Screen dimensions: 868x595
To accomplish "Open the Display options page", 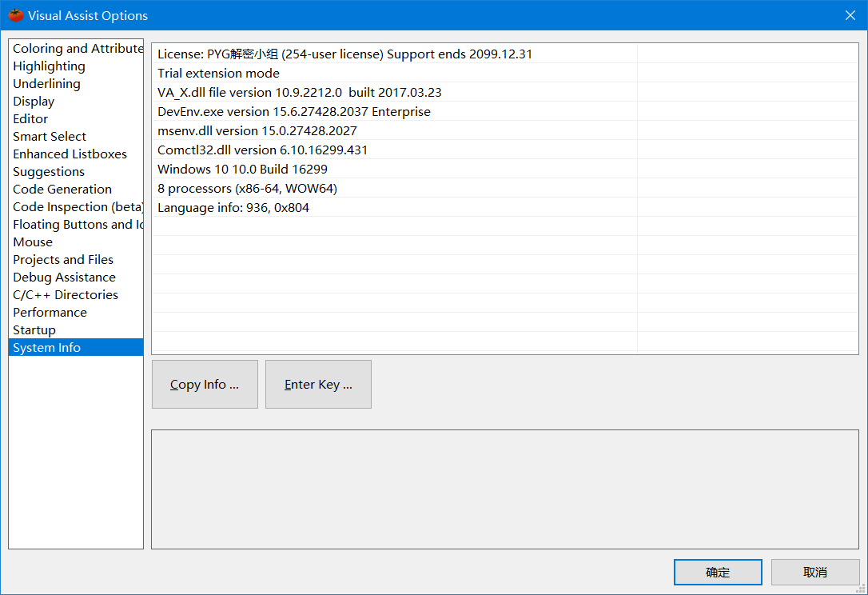I will (x=77, y=102).
